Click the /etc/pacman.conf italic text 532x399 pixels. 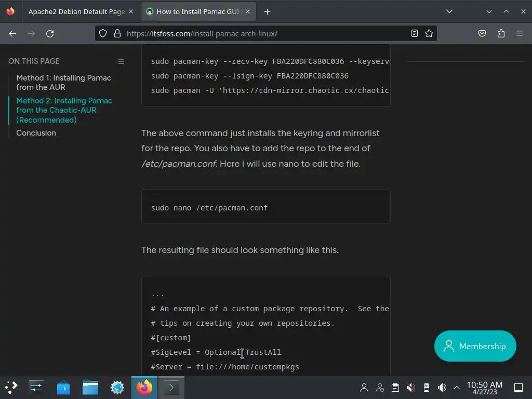pos(179,164)
